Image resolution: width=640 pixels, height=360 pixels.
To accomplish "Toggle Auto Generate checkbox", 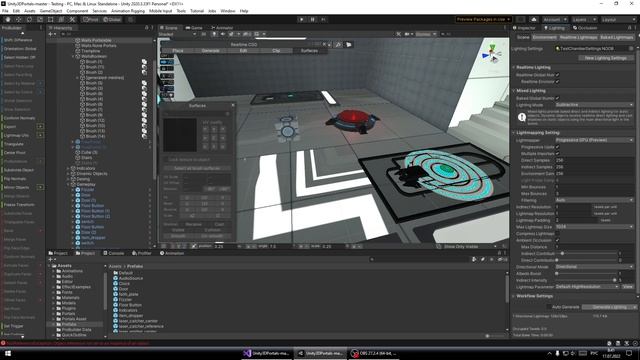I will pyautogui.click(x=549, y=307).
